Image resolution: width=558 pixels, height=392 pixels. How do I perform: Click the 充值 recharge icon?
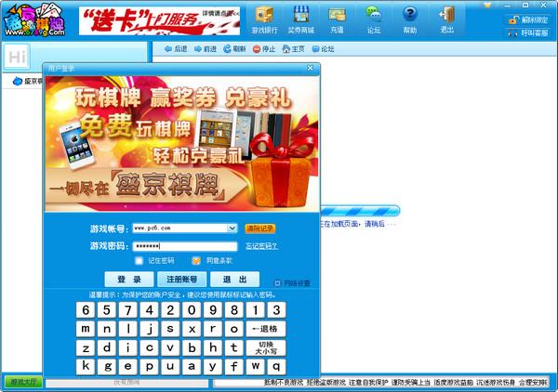[337, 20]
